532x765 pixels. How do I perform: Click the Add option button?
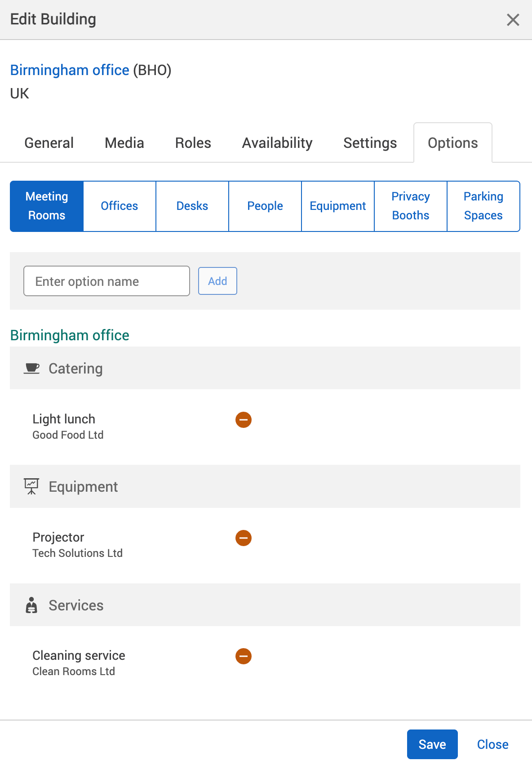tap(217, 281)
